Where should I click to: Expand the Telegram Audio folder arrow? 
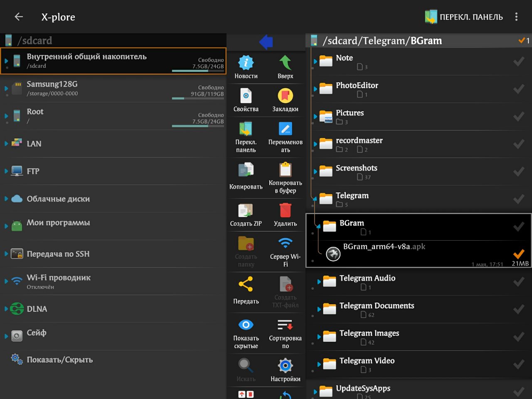[x=319, y=281]
